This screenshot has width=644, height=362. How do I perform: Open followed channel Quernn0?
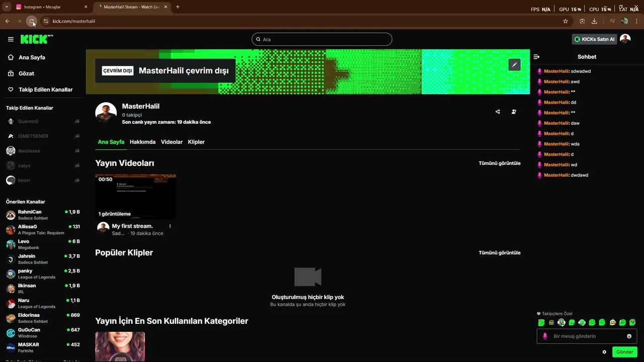pyautogui.click(x=42, y=121)
